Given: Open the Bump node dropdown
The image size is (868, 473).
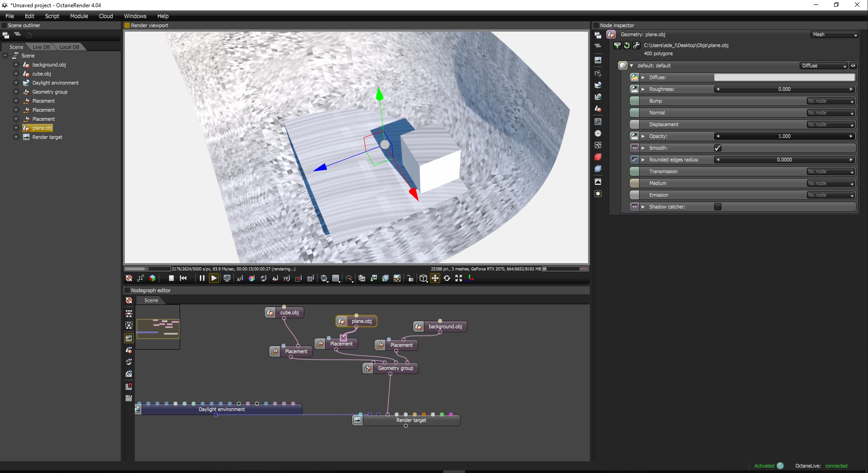Looking at the screenshot, I should [x=831, y=101].
